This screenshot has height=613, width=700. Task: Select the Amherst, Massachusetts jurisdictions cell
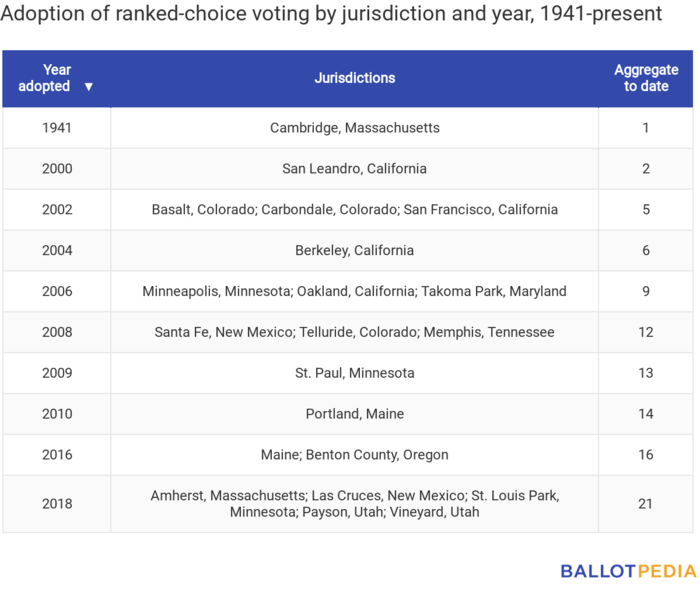(354, 504)
